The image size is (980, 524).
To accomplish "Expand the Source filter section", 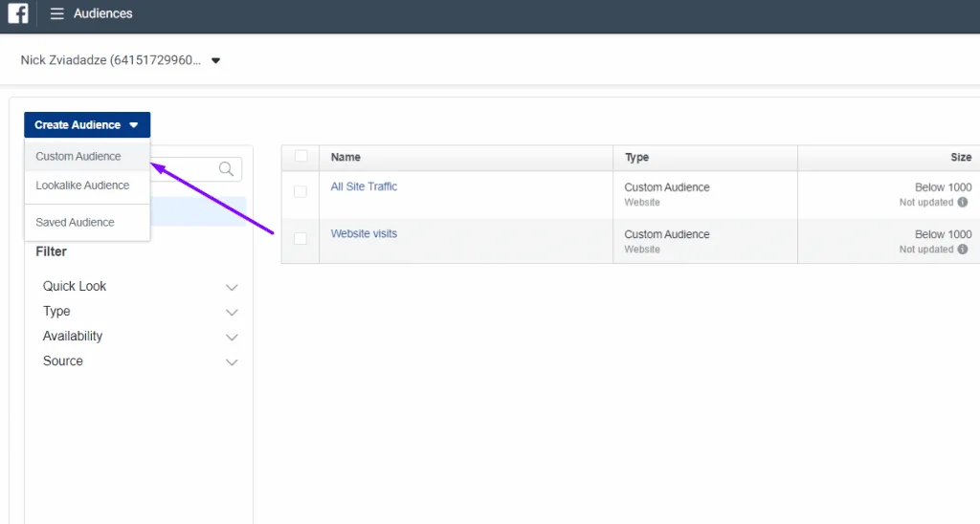I will (140, 361).
